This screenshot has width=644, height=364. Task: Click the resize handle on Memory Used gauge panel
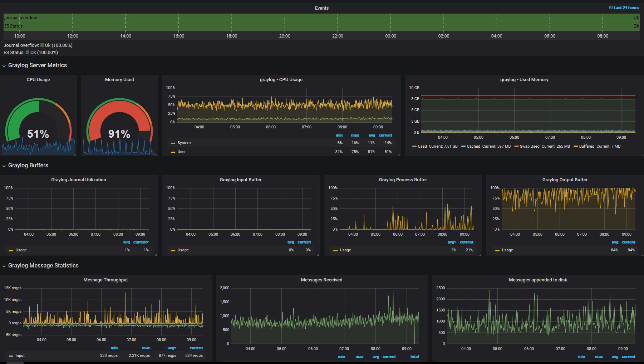click(x=156, y=154)
